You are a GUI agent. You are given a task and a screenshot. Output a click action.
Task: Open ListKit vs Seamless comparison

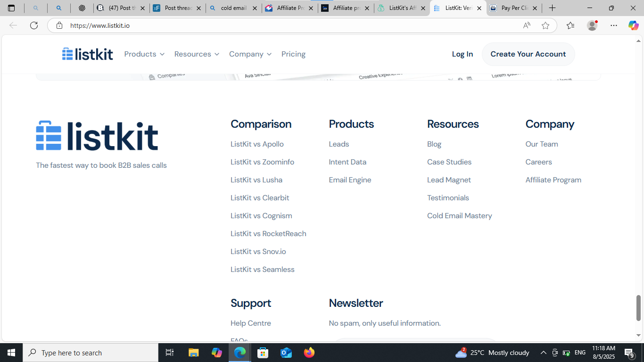[263, 270]
